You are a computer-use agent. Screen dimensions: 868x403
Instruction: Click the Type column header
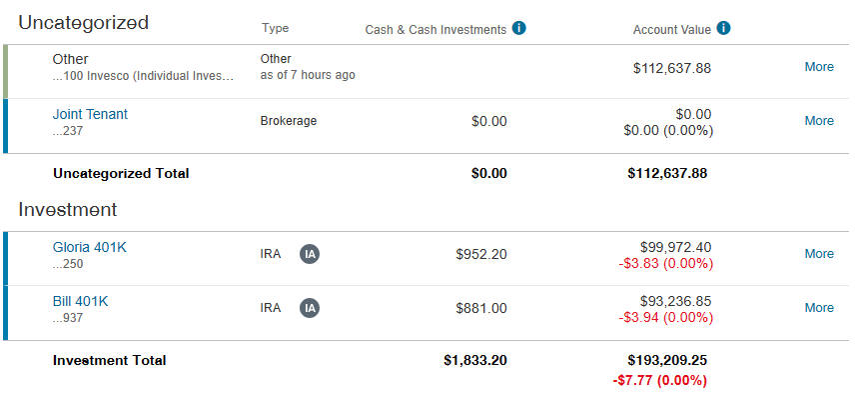click(x=276, y=28)
